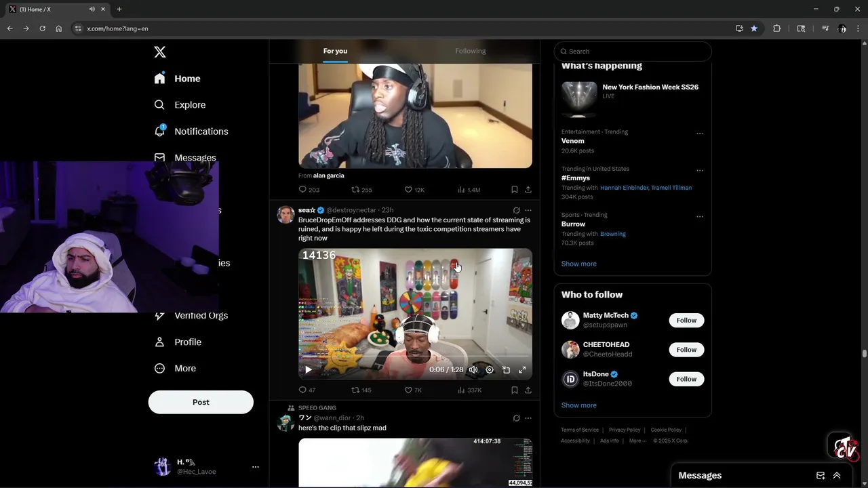Follow CHEETOHEAD

click(x=686, y=350)
